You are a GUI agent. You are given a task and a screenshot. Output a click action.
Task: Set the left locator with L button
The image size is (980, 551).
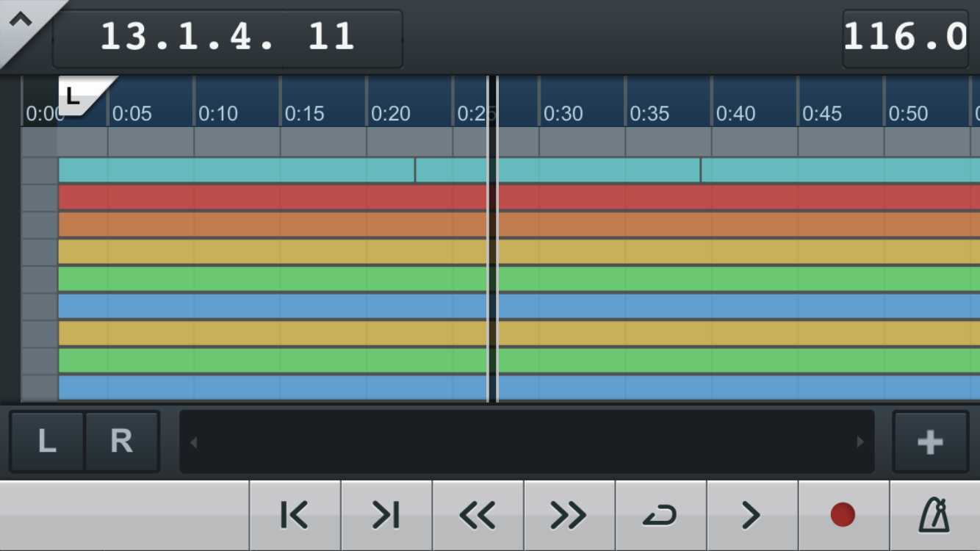click(47, 442)
